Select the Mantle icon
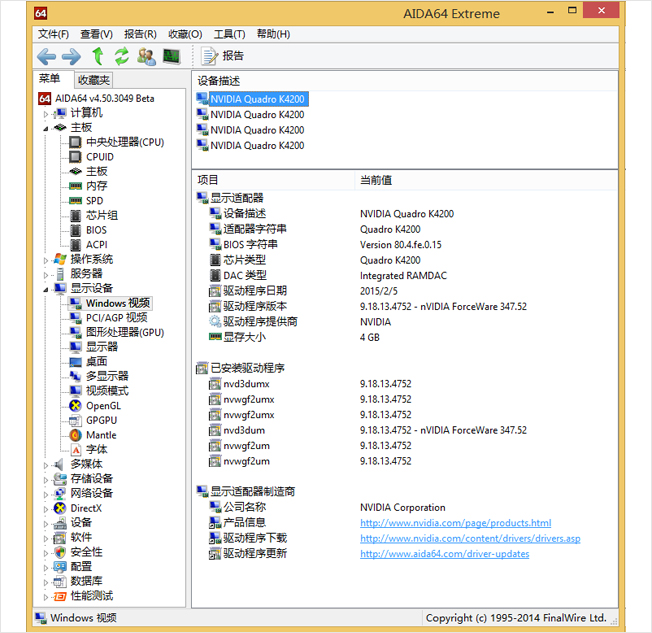 (x=75, y=435)
